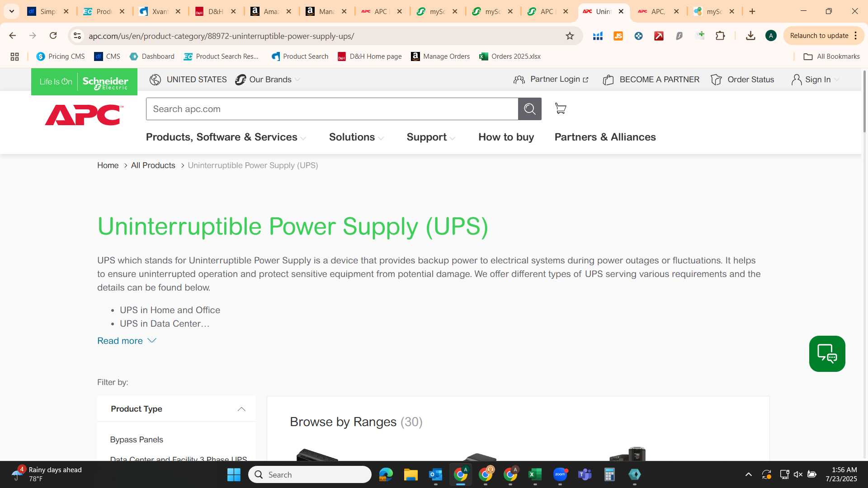
Task: Show hidden system tray icons
Action: 749,474
